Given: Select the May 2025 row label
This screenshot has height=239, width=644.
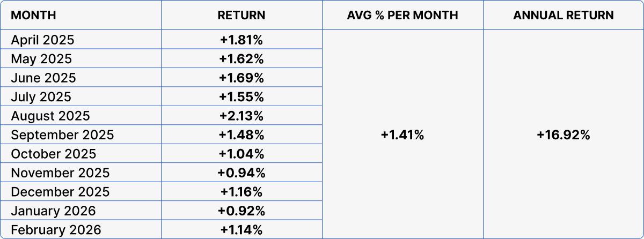Looking at the screenshot, I should [x=41, y=58].
